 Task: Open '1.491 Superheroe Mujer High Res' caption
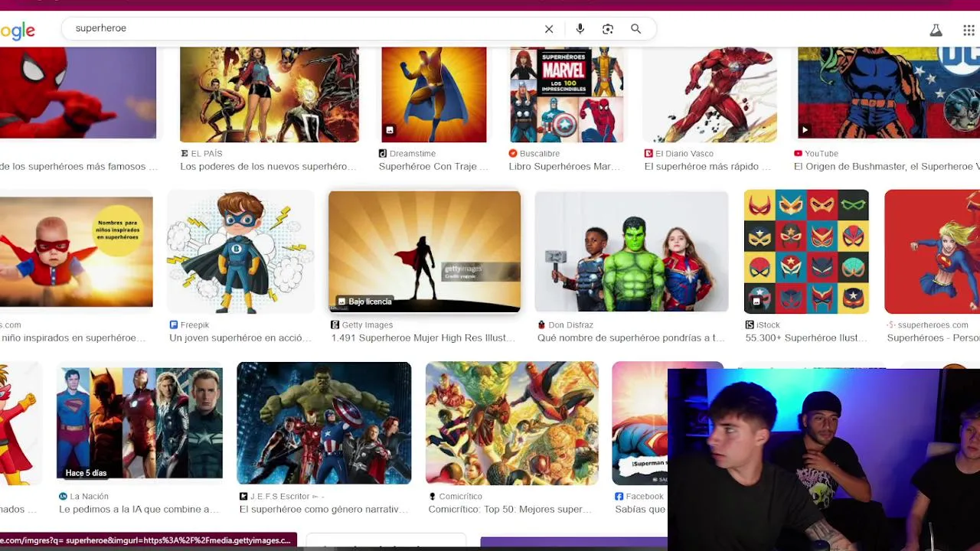tap(423, 337)
